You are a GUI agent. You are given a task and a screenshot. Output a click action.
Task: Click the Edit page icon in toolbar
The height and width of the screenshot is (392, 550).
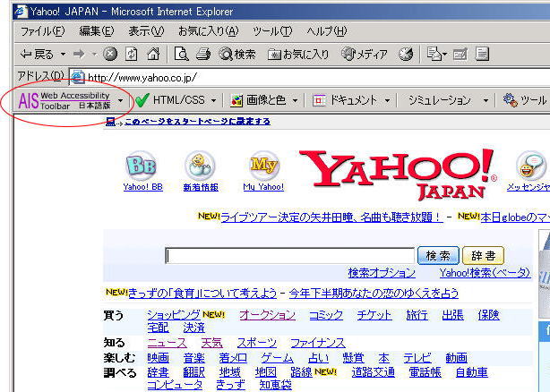[434, 54]
